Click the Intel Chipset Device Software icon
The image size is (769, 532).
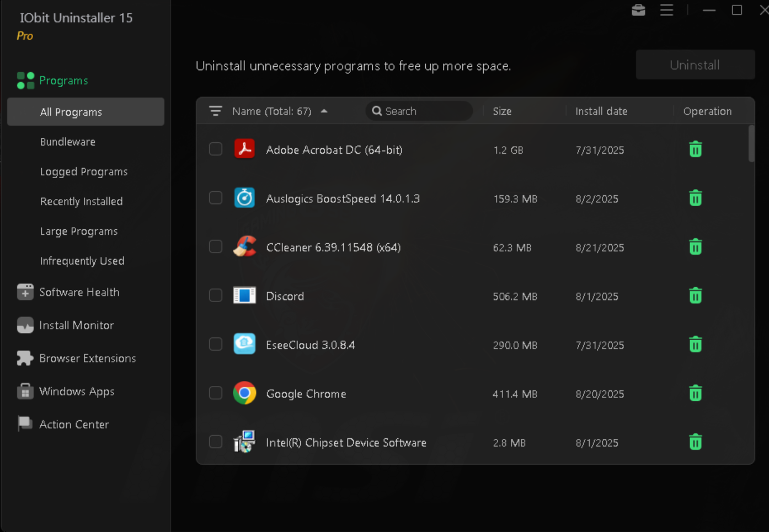[x=244, y=442]
